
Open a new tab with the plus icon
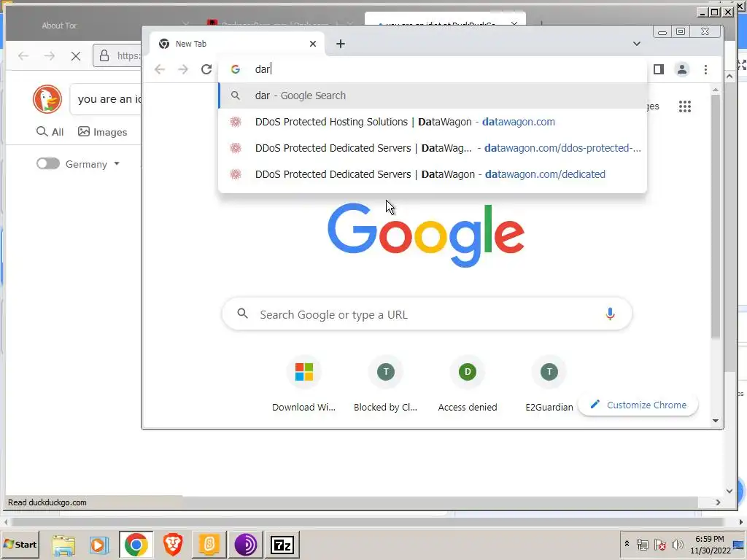(340, 44)
